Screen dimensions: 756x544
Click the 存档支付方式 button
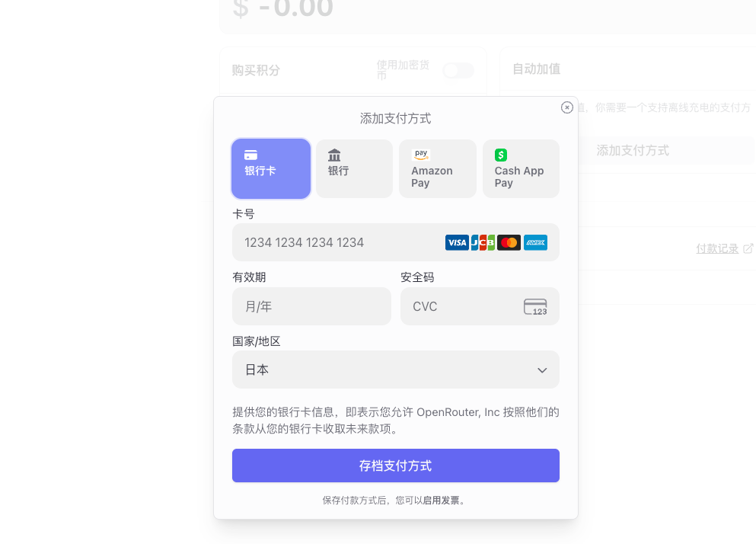pos(395,465)
